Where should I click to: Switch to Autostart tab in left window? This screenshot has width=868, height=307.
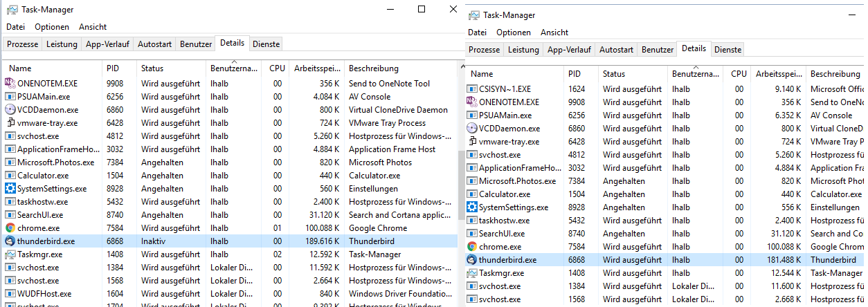pos(154,44)
